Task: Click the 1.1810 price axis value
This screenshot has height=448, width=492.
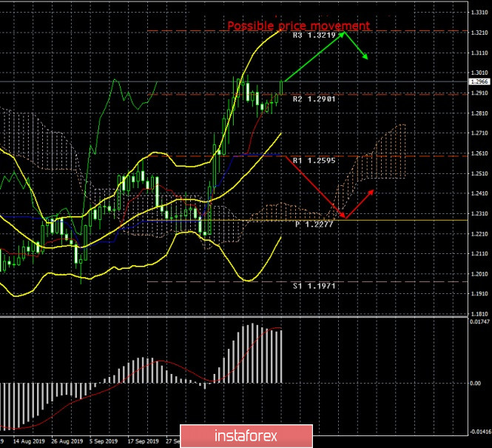Action: point(479,314)
